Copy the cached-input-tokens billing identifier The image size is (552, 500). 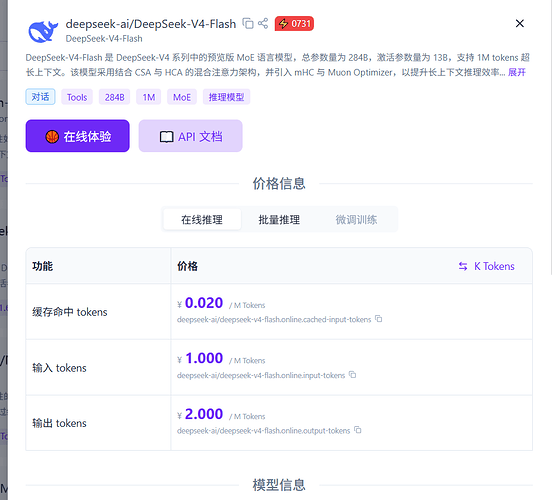(378, 319)
